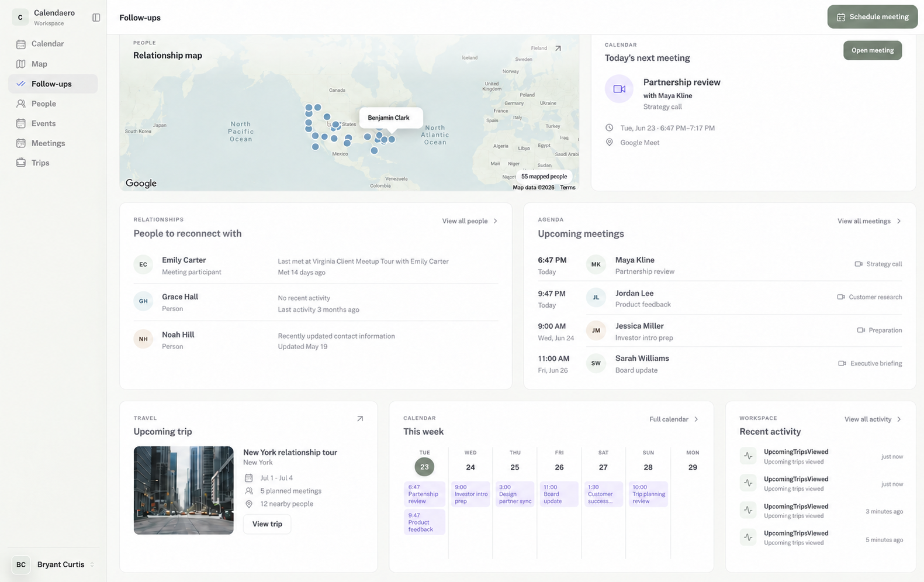The image size is (924, 582).
Task: Click the activity icon for 5 minutes ago entry
Action: coord(748,538)
